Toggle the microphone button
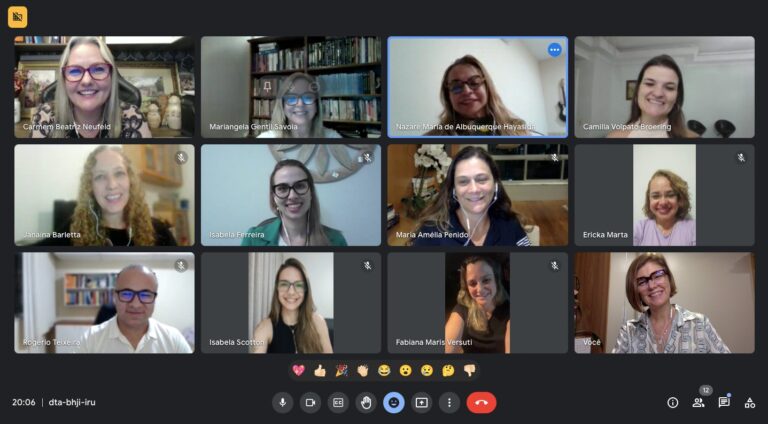Image resolution: width=768 pixels, height=424 pixels. (x=283, y=402)
